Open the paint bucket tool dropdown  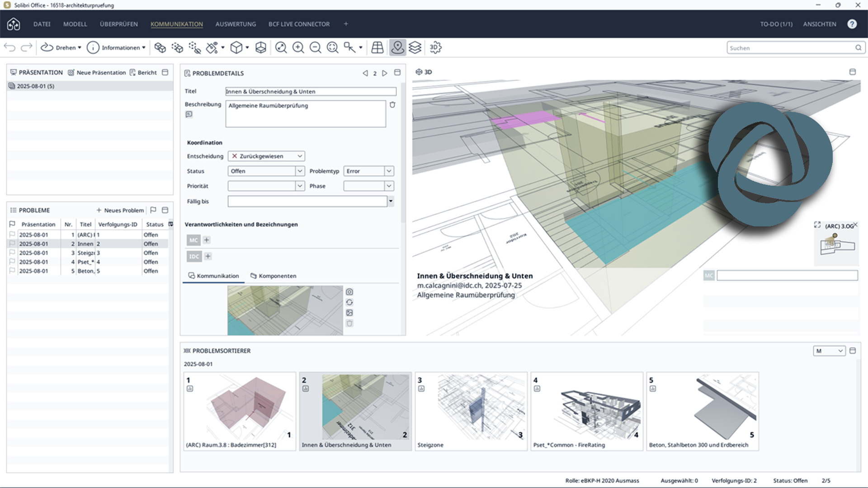coord(223,47)
